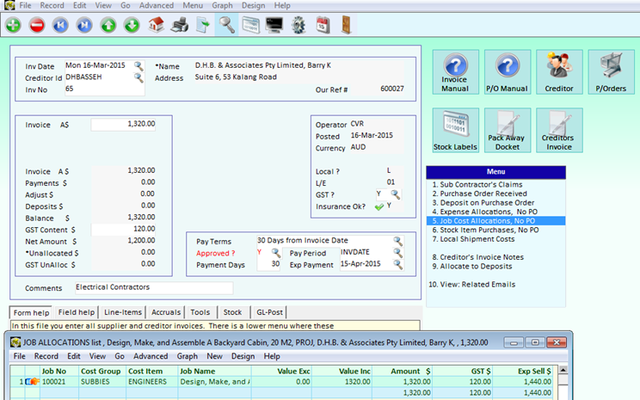Click the row 1 pointer icon in Job Allocations
The width and height of the screenshot is (640, 400).
(x=32, y=382)
